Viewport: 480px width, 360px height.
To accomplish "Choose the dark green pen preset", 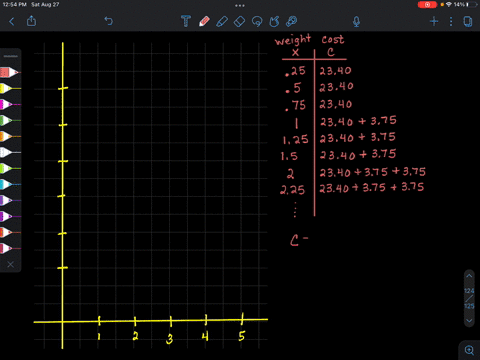I will 10,120.
